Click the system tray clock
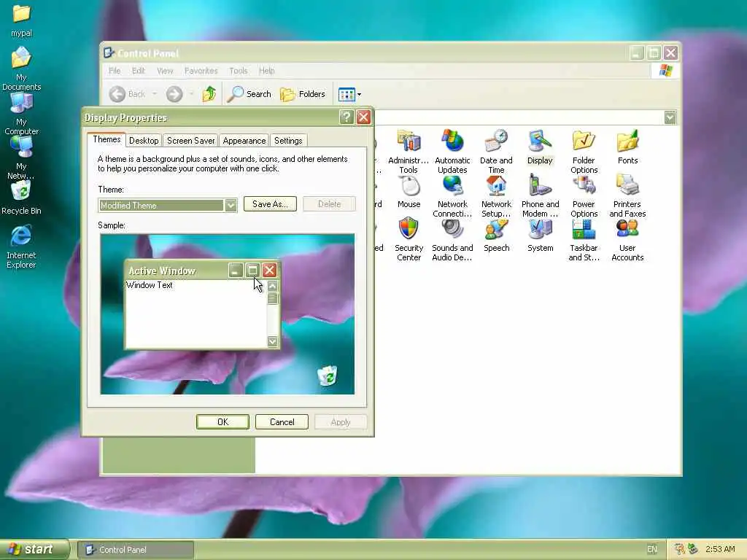This screenshot has height=560, width=747. [720, 550]
